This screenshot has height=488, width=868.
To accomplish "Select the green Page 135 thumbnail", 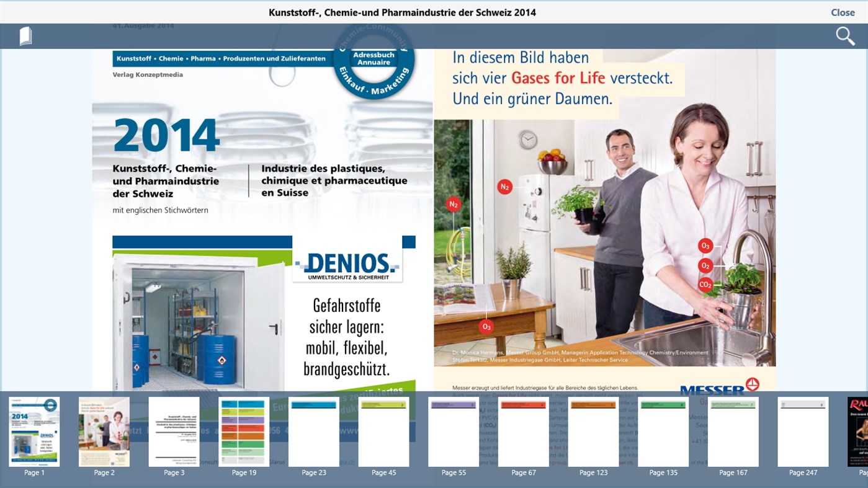I will click(x=663, y=432).
